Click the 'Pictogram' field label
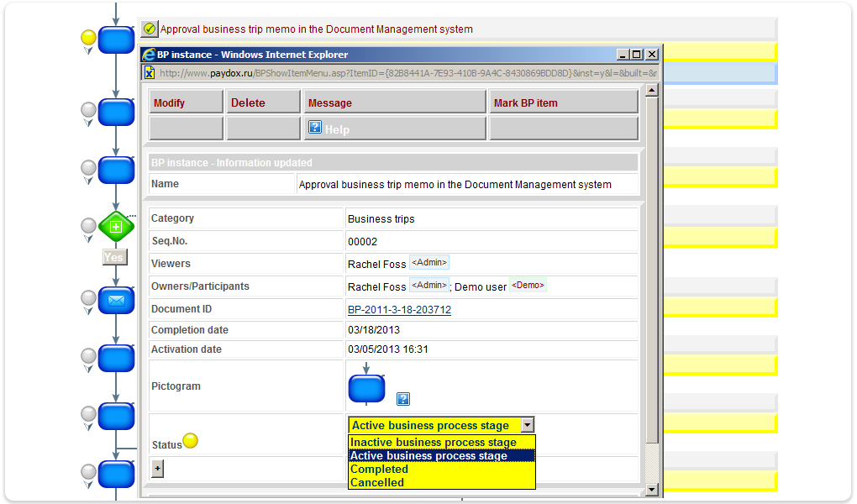 point(176,386)
